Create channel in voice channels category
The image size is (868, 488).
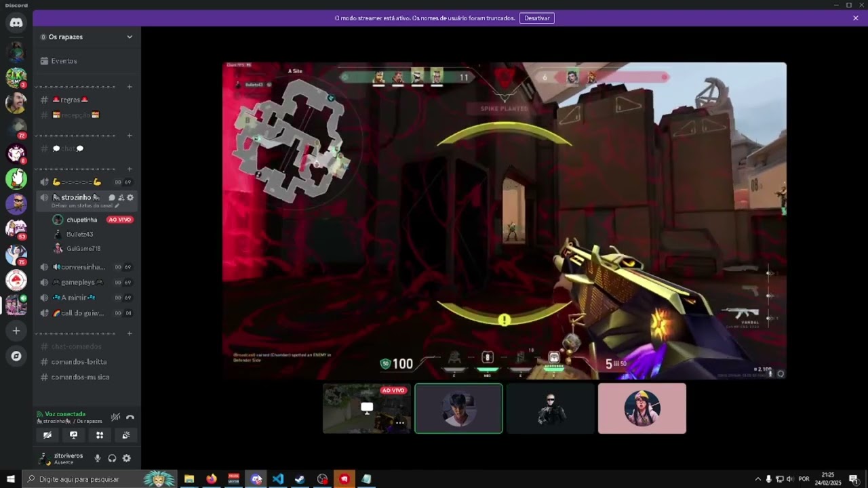coord(130,169)
